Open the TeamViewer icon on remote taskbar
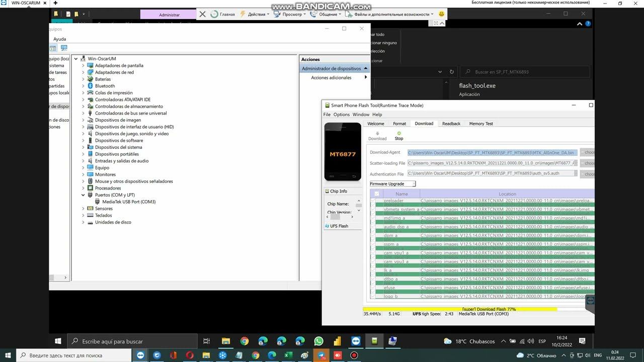The image size is (644, 362). [356, 341]
